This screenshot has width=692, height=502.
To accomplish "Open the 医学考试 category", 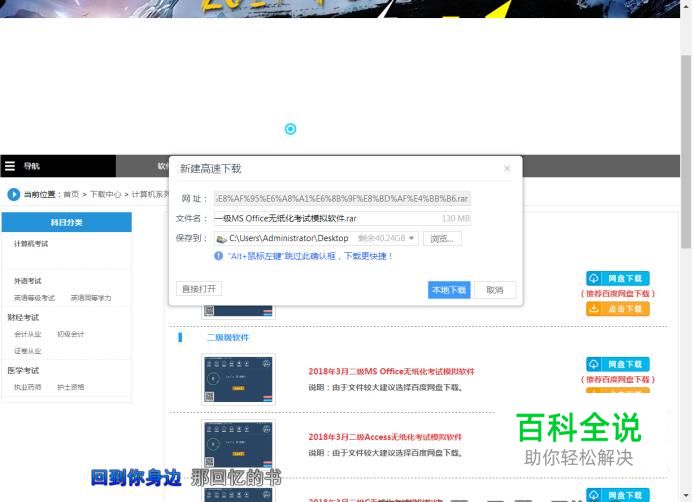I will pos(23,370).
